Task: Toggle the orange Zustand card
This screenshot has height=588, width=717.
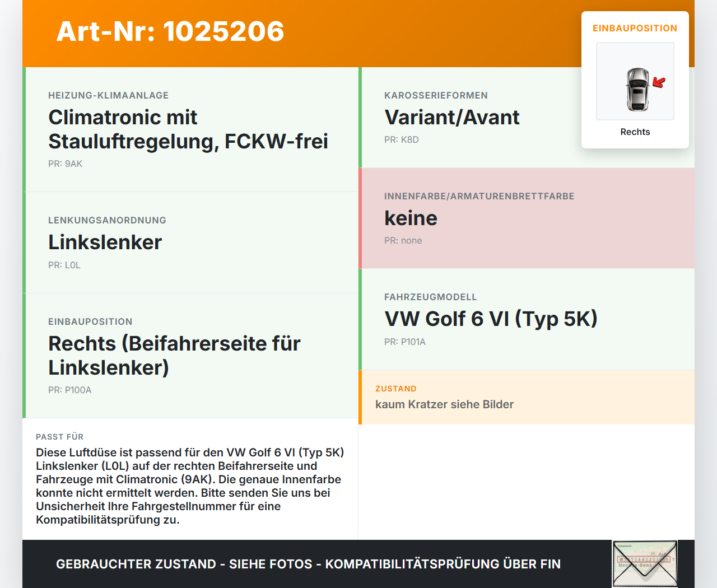Action: click(x=527, y=396)
